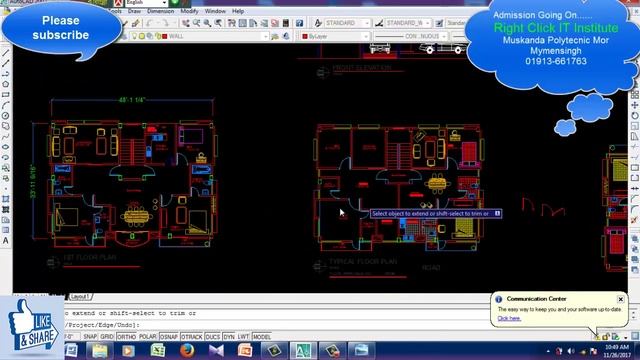Open the Continuous linetype dropdown
640x360 pixels.
(x=444, y=36)
